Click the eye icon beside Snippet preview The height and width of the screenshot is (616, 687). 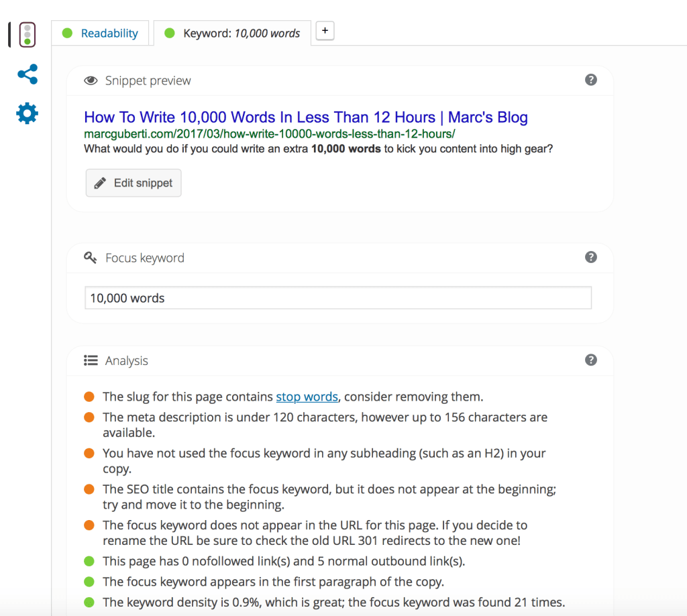91,80
